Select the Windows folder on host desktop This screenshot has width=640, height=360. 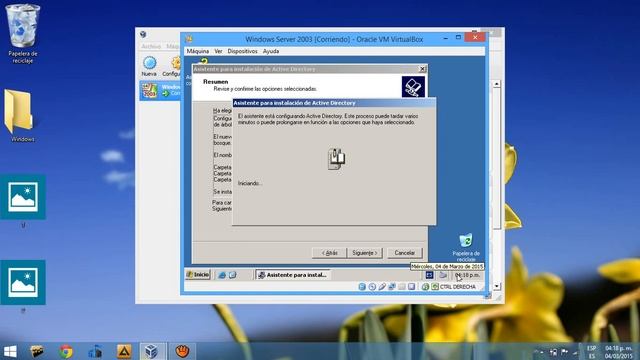click(x=21, y=116)
